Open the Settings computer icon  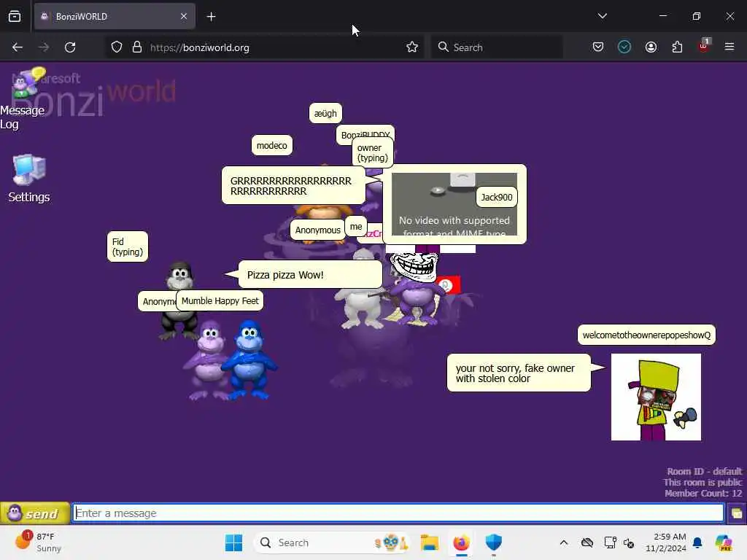(29, 179)
